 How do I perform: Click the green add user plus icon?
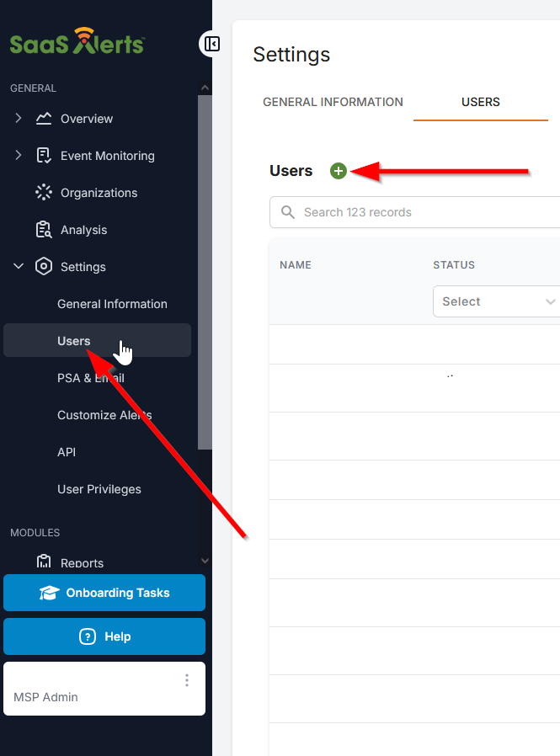point(339,171)
